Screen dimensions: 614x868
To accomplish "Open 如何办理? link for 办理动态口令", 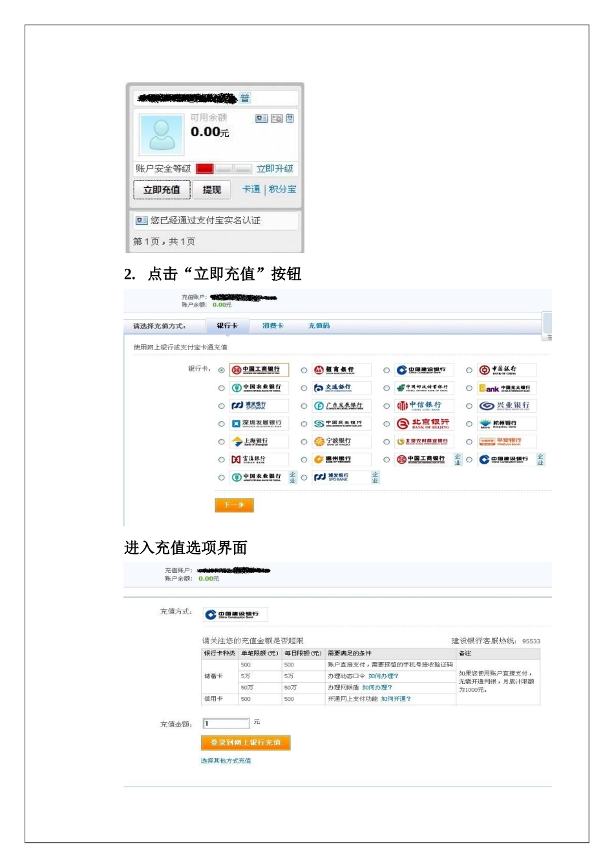I will tap(383, 676).
